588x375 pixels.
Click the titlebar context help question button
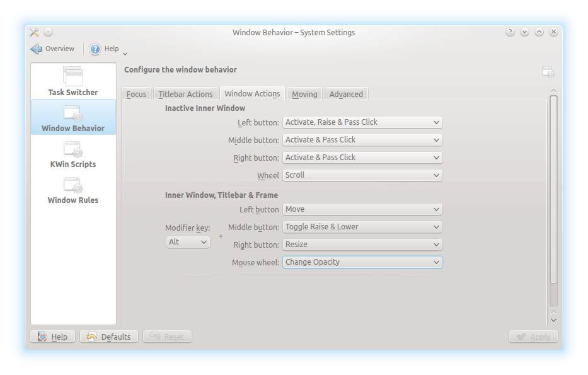510,32
